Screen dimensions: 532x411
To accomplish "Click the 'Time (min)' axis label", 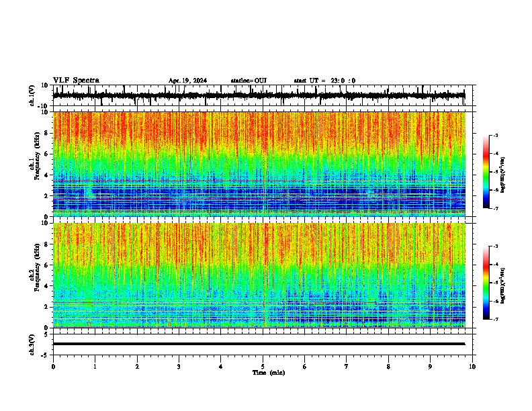I will pyautogui.click(x=269, y=373).
